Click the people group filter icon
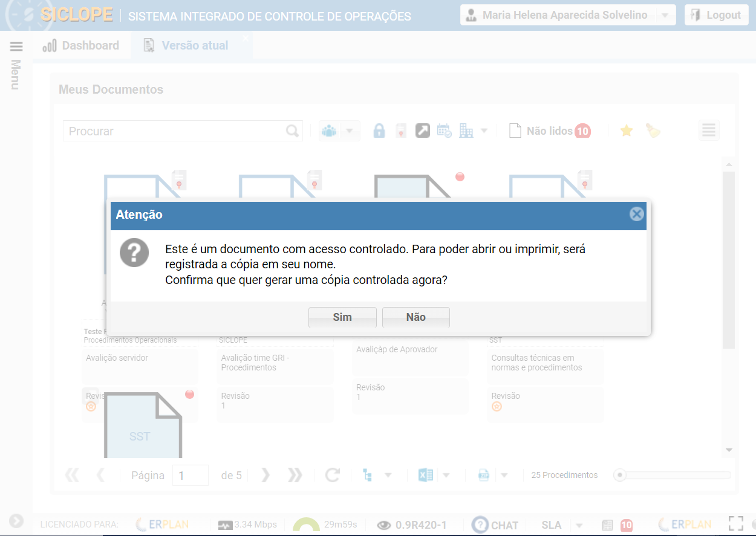 329,131
